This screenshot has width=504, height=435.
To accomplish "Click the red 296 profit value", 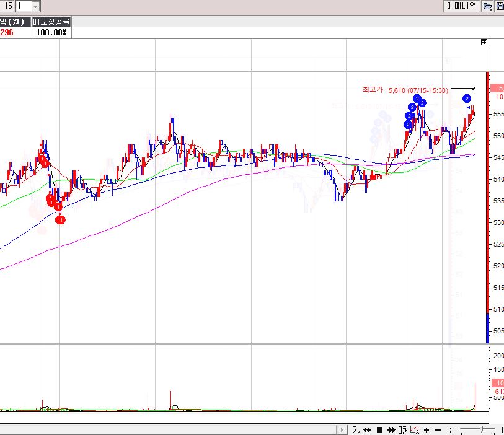I will point(7,32).
